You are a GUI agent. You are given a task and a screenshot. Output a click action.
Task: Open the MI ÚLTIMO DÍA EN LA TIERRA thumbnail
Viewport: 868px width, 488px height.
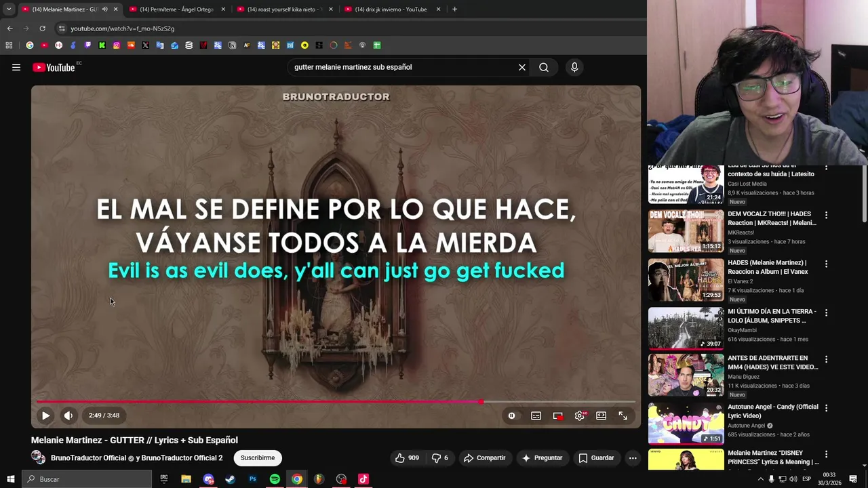pos(686,328)
